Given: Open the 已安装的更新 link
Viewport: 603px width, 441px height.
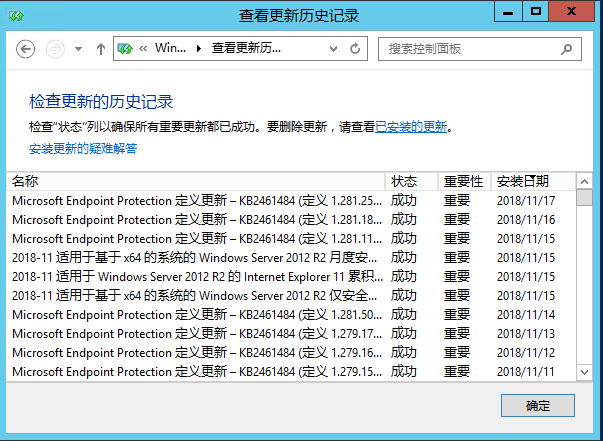Looking at the screenshot, I should pos(411,126).
